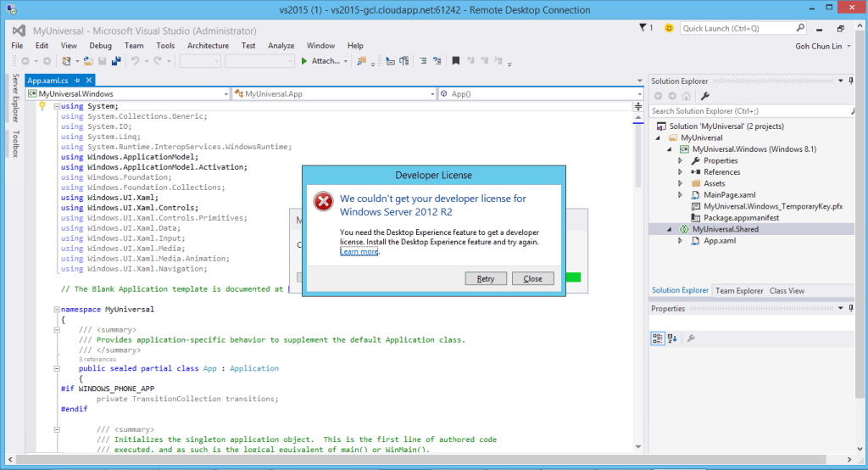
Task: Close the App.xaml.cs document tab
Action: [88, 81]
